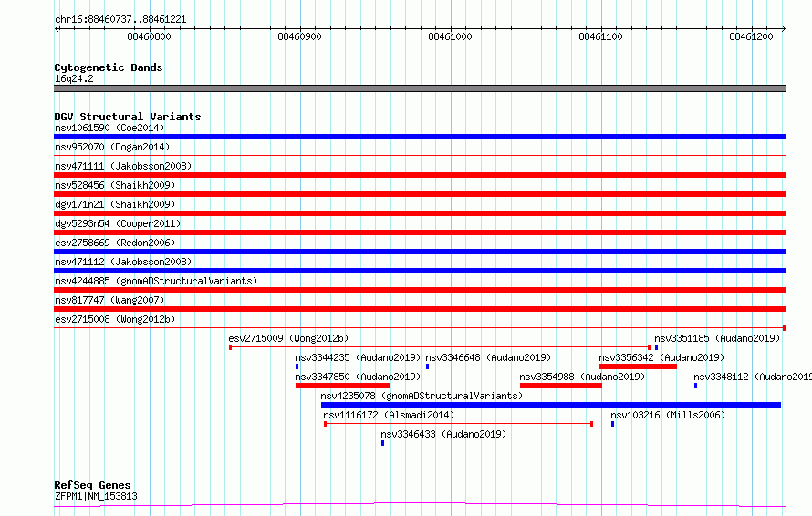Select nsv471112 (Jakobsson2008) label
This screenshot has height=516, width=812.
pyautogui.click(x=123, y=262)
